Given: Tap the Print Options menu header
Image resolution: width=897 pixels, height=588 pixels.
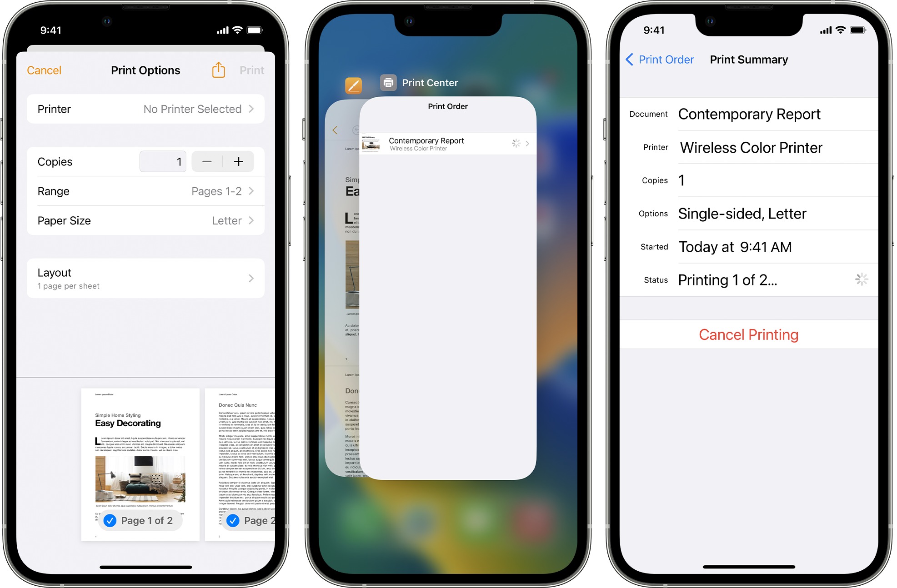Looking at the screenshot, I should pyautogui.click(x=146, y=70).
